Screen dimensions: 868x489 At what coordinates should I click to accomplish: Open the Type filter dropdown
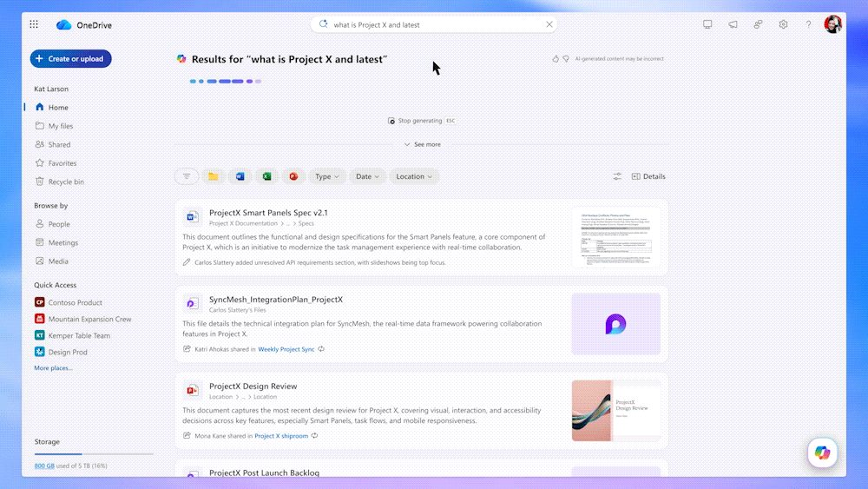click(327, 176)
